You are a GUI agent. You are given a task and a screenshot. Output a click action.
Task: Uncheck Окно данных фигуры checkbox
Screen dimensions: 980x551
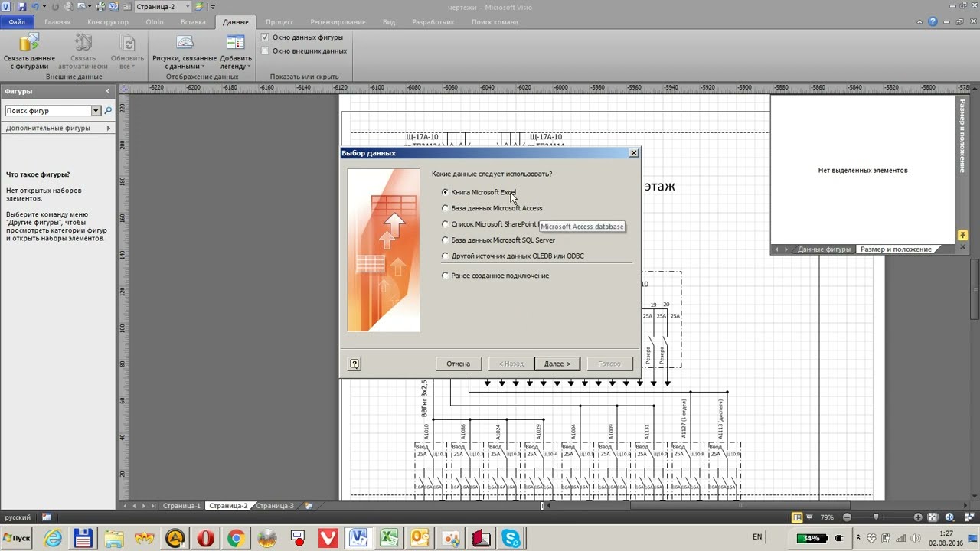click(265, 37)
